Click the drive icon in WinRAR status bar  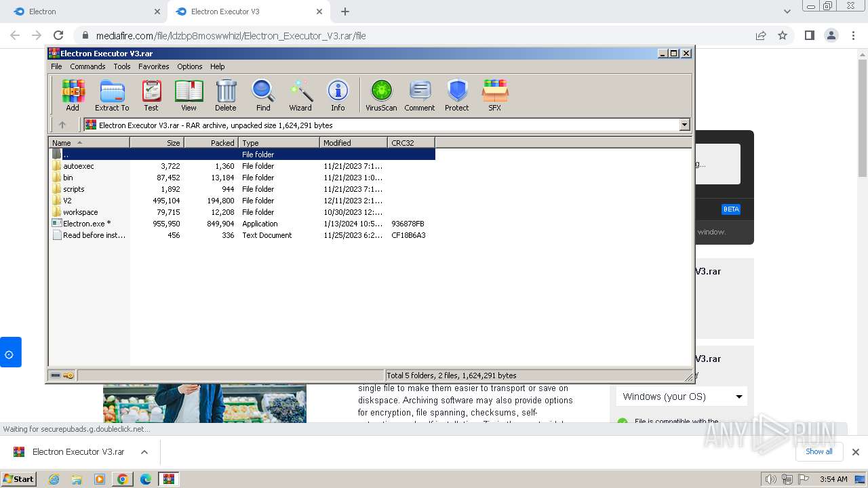pyautogui.click(x=56, y=375)
